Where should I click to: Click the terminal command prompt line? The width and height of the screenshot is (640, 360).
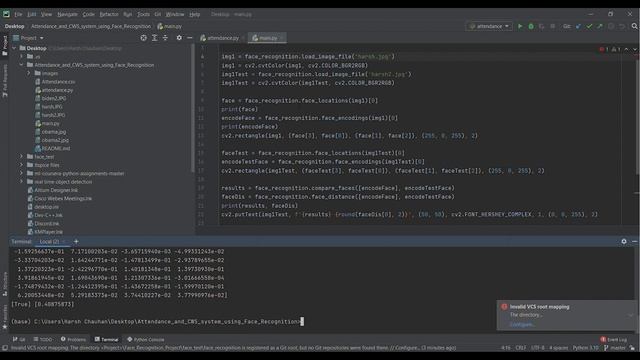pyautogui.click(x=157, y=322)
